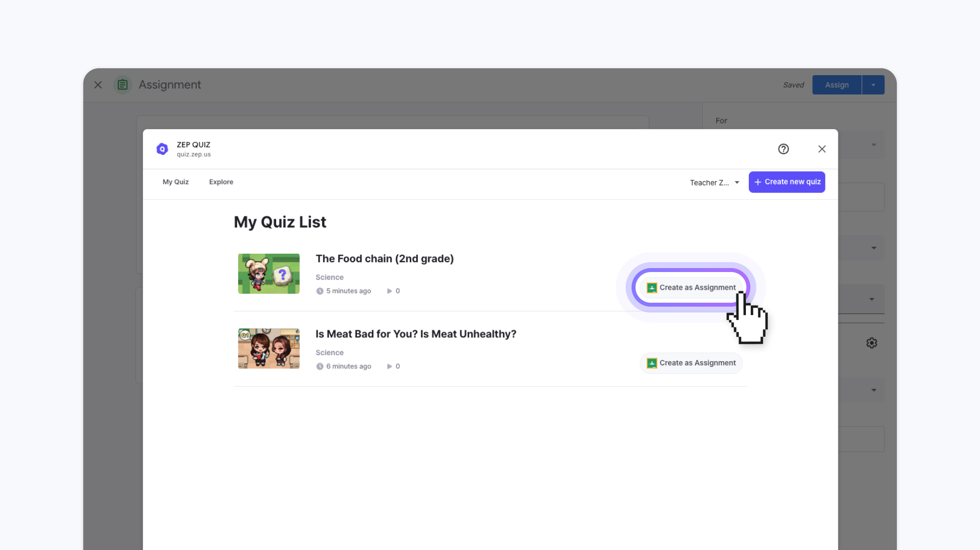Switch to the Explore tab
The width and height of the screenshot is (980, 550).
(x=221, y=182)
